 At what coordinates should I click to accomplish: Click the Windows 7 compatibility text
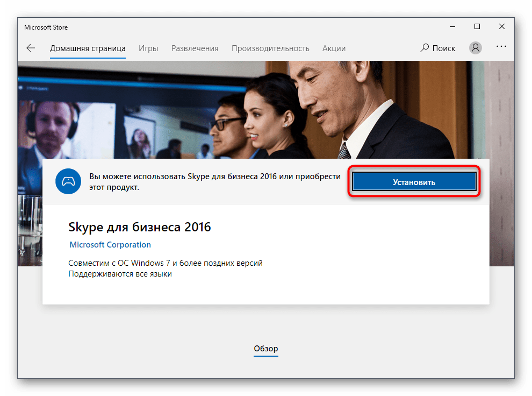pos(165,263)
